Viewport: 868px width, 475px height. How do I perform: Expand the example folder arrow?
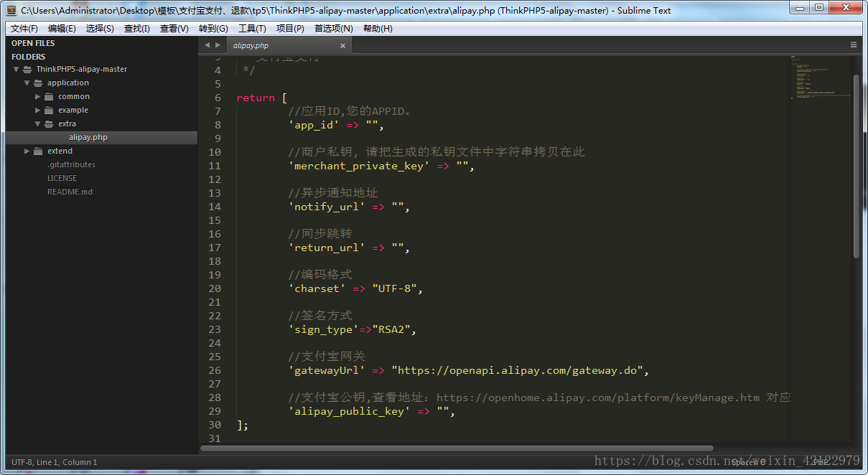[38, 110]
